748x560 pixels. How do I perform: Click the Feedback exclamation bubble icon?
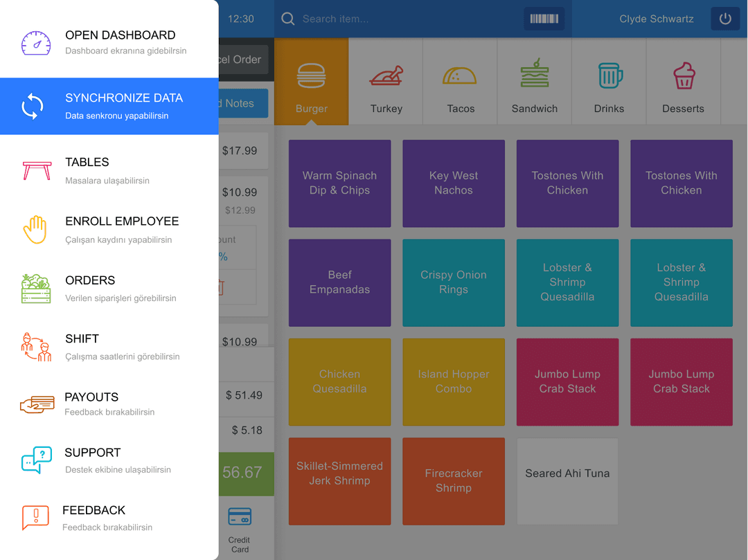coord(35,518)
